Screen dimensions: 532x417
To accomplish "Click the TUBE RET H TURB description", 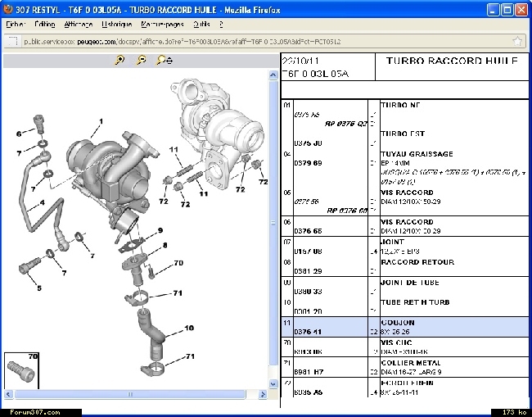I will pyautogui.click(x=415, y=302).
